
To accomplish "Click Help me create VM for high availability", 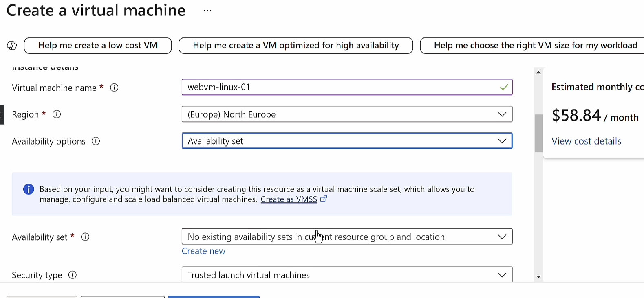I will [296, 46].
